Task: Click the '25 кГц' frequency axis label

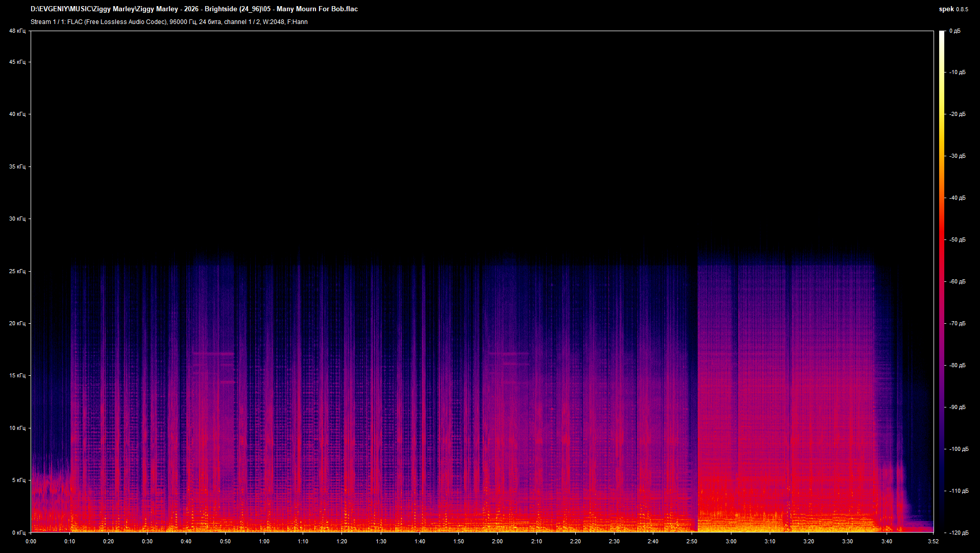Action: tap(17, 272)
